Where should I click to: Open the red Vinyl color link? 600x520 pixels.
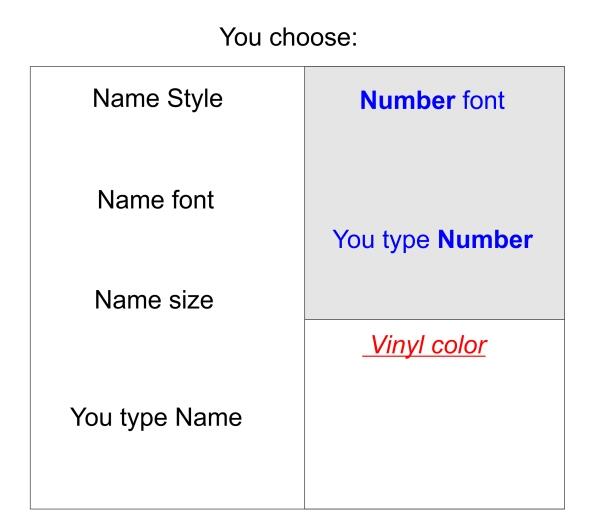[424, 346]
